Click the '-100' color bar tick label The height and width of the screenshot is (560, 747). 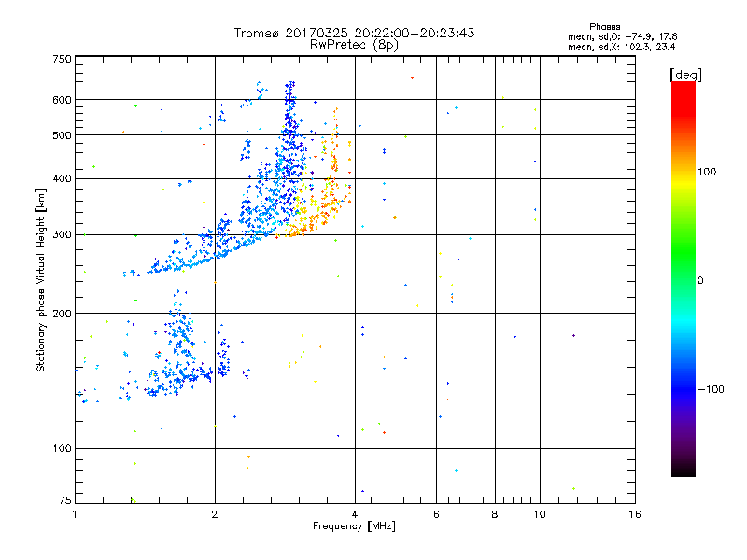tap(712, 389)
